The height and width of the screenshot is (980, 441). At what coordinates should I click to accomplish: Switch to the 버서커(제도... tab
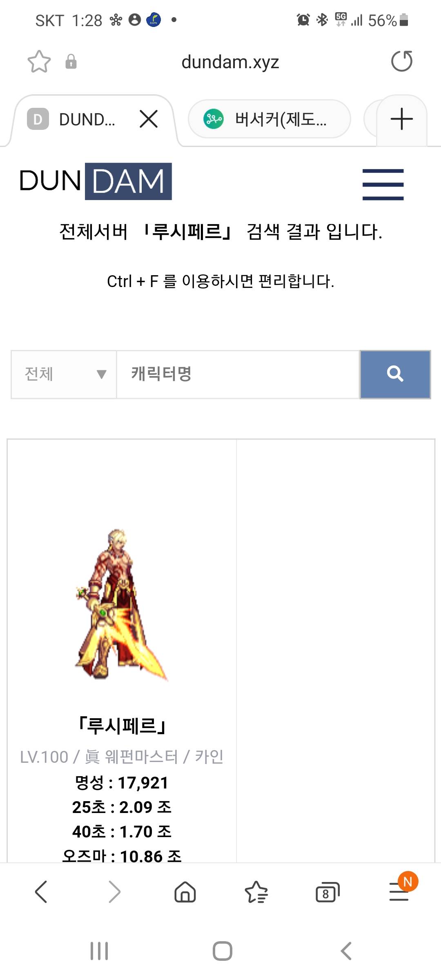pyautogui.click(x=269, y=119)
